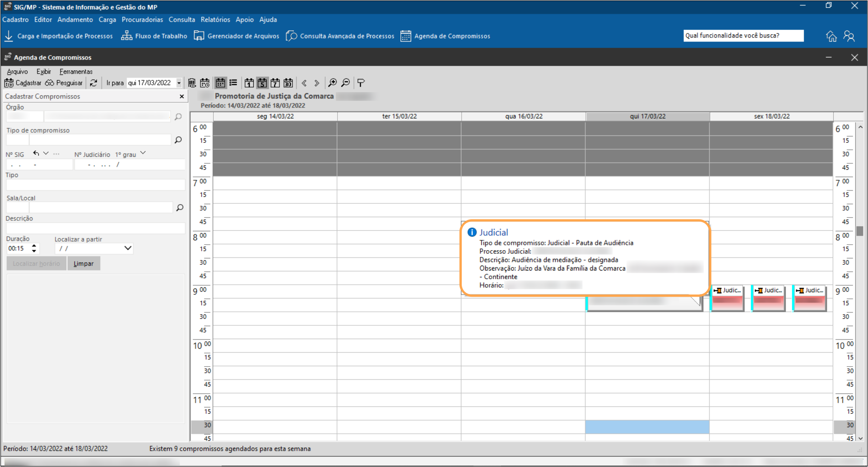Switch to the calendar grid view icon
The image size is (868, 467).
(x=220, y=83)
